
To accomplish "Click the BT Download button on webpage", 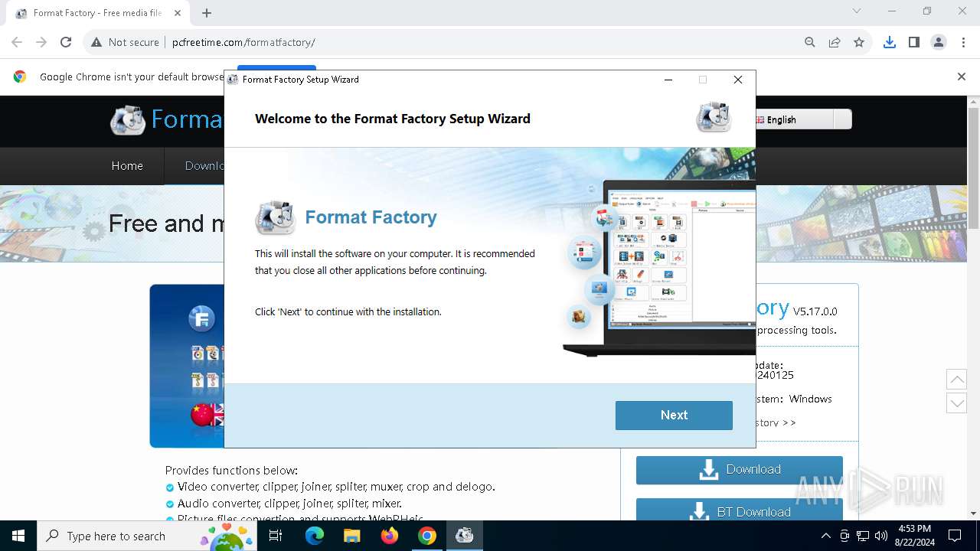I will (740, 510).
